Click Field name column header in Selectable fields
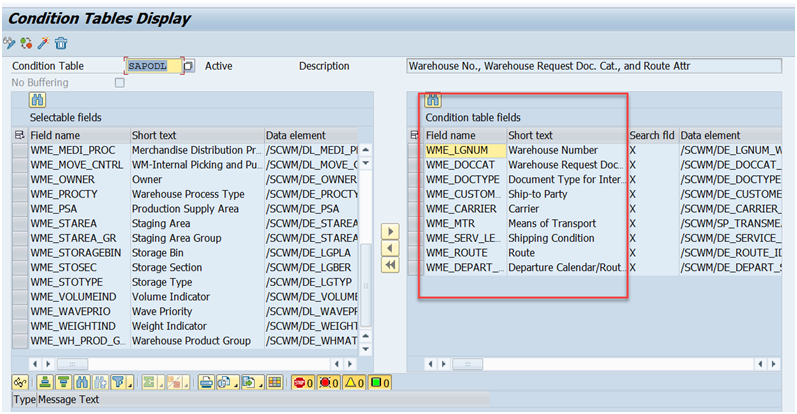 click(x=79, y=135)
